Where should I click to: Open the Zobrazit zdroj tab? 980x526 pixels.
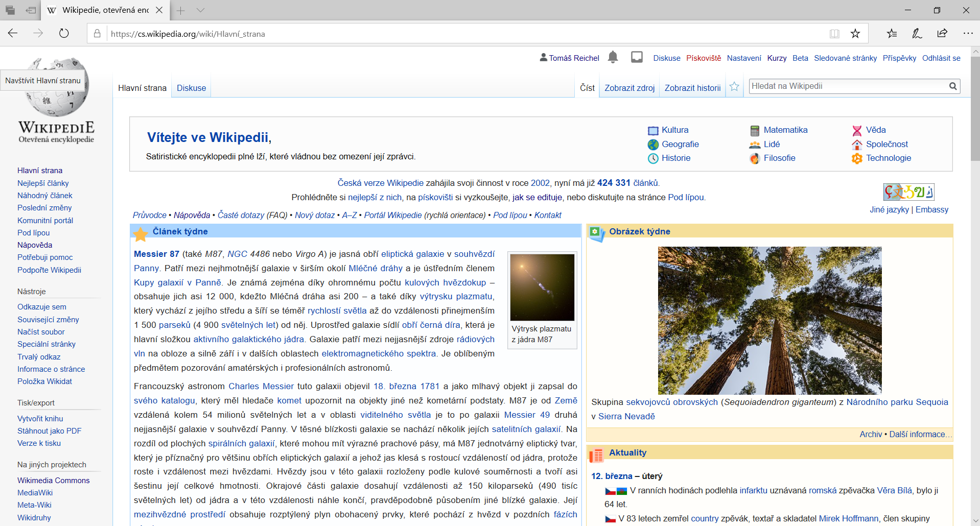point(629,88)
